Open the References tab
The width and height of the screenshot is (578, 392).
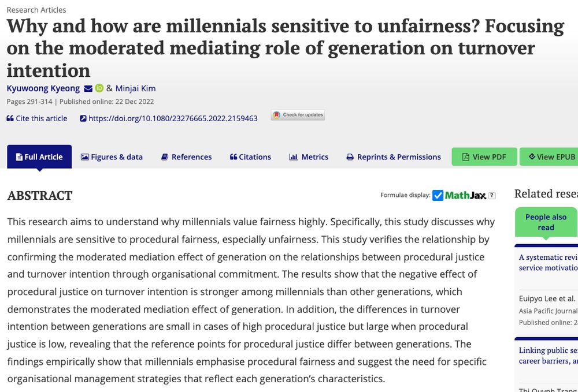click(x=187, y=157)
